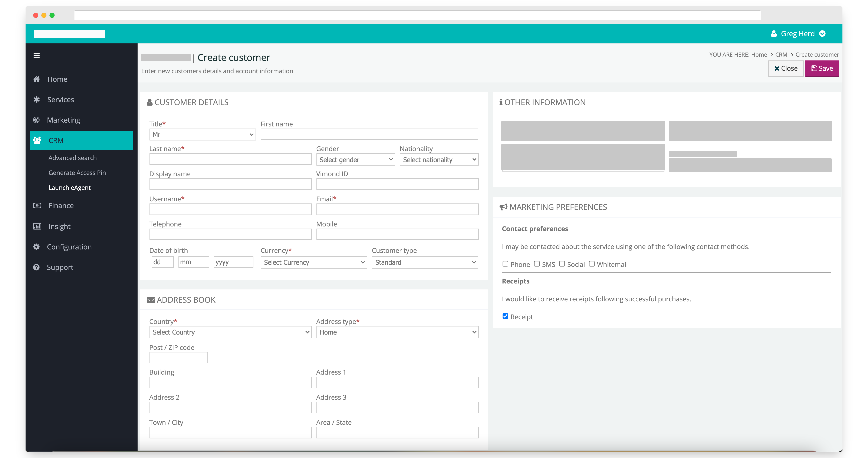Viewport: 868px width, 458px height.
Task: Enable the Whitemail contact checkbox
Action: (x=592, y=264)
